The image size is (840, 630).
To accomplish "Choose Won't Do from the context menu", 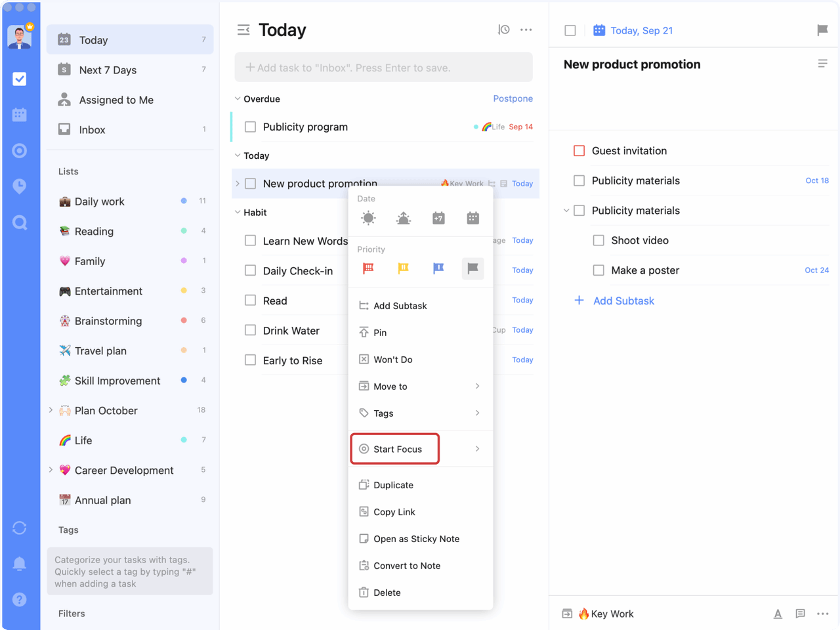I will (x=395, y=359).
